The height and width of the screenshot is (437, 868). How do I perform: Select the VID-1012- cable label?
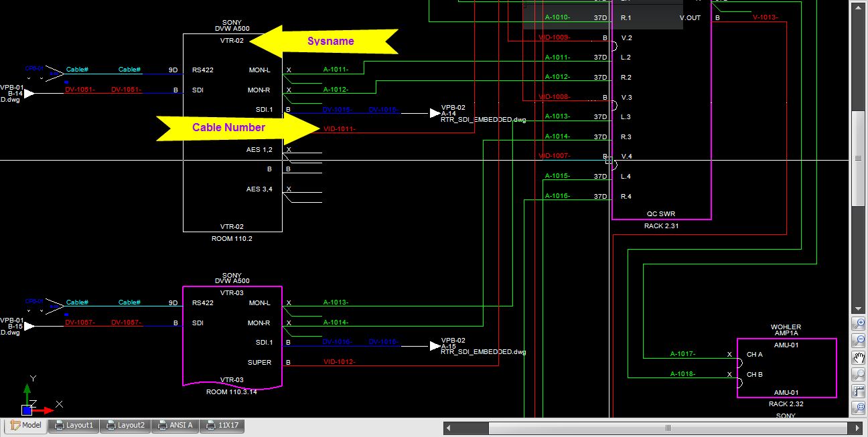tap(340, 362)
